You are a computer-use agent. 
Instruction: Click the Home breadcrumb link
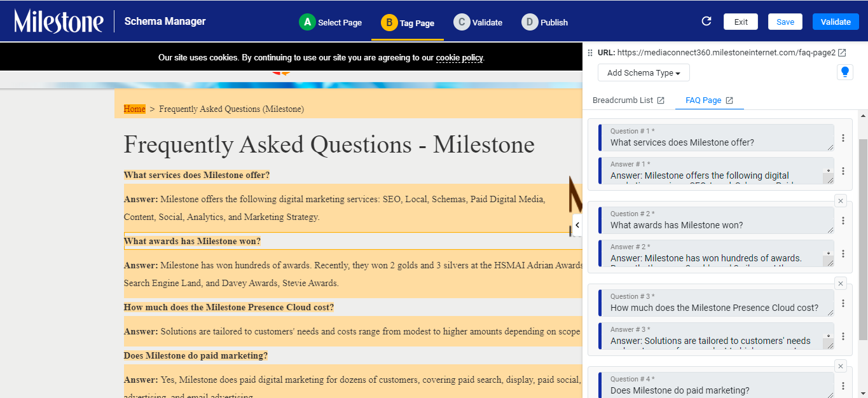tap(134, 109)
